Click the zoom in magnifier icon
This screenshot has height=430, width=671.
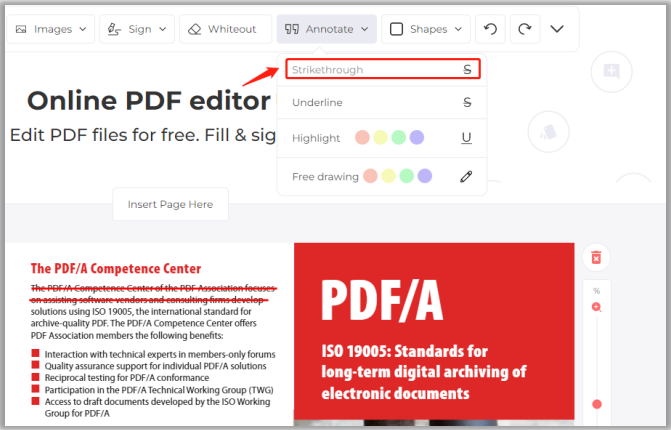pyautogui.click(x=597, y=307)
